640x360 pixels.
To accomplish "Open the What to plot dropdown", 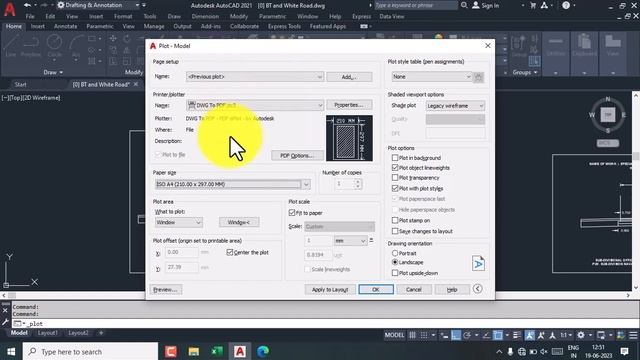I will point(179,222).
